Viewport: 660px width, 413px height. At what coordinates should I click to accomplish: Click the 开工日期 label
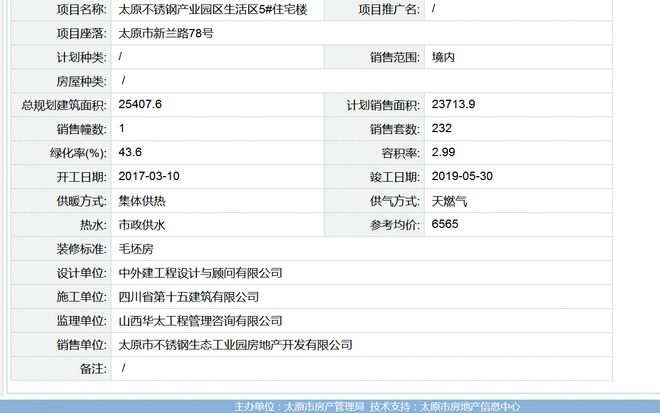coord(82,177)
